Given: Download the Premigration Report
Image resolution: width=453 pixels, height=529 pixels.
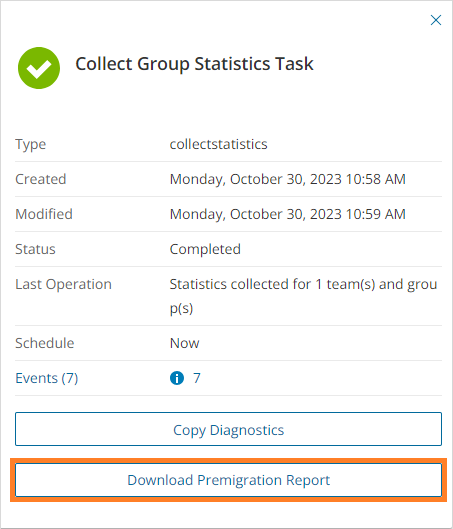Looking at the screenshot, I should coord(228,480).
